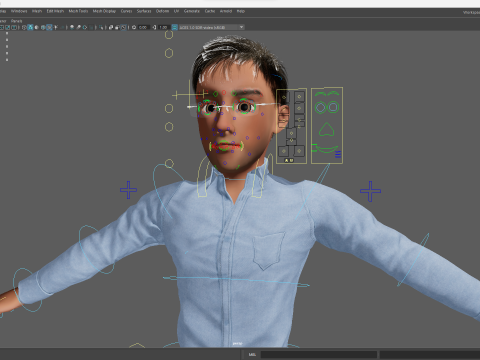Screen dimensions: 480x360
Task: Toggle wireframe shading in panel toolbar
Action: pos(24,27)
